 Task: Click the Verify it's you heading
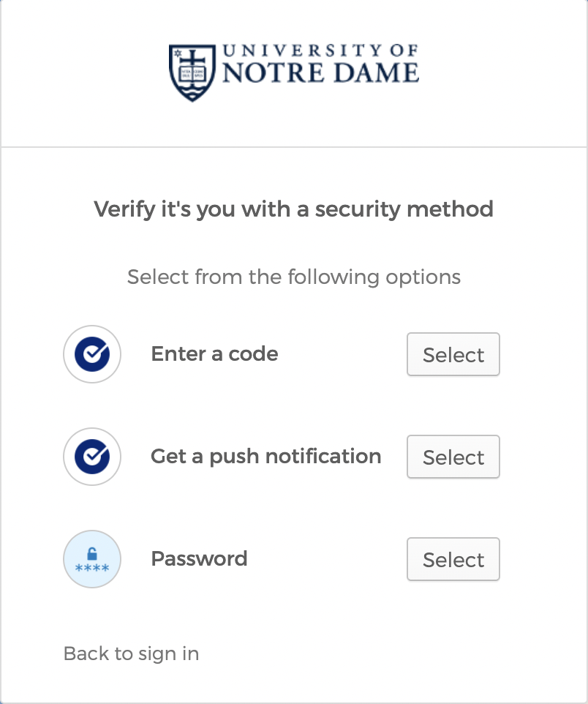[x=293, y=209]
